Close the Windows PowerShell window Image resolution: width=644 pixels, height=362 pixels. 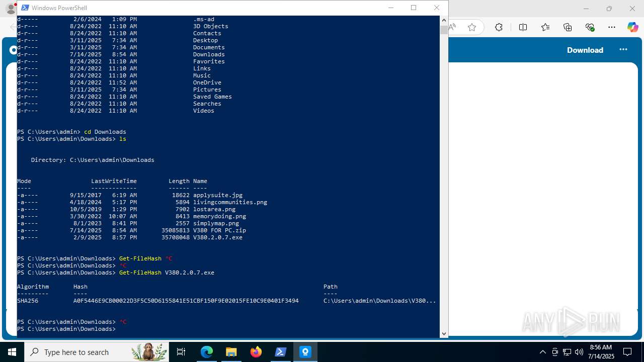tap(437, 8)
